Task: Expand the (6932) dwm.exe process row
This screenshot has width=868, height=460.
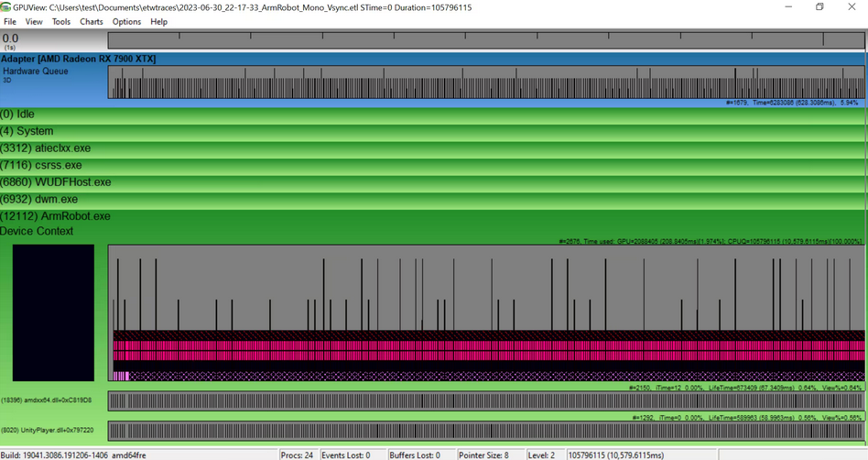Action: (x=38, y=199)
